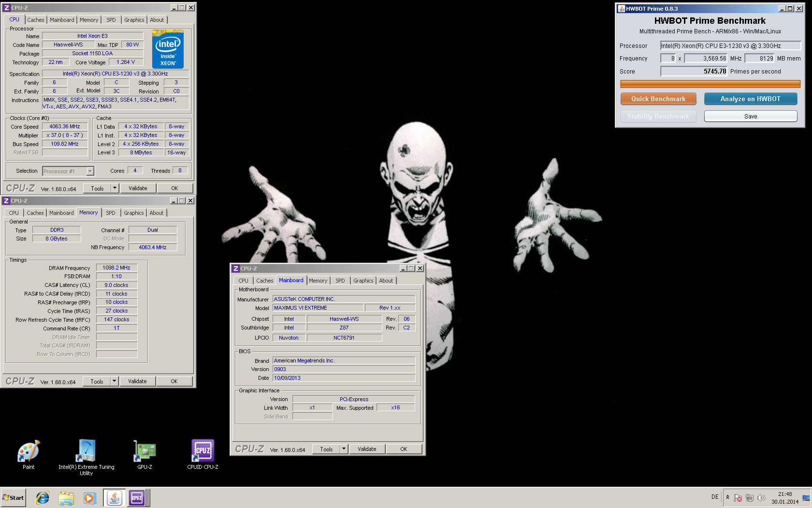This screenshot has height=508, width=812.
Task: Open the volume speaker tray icon
Action: coord(761,498)
